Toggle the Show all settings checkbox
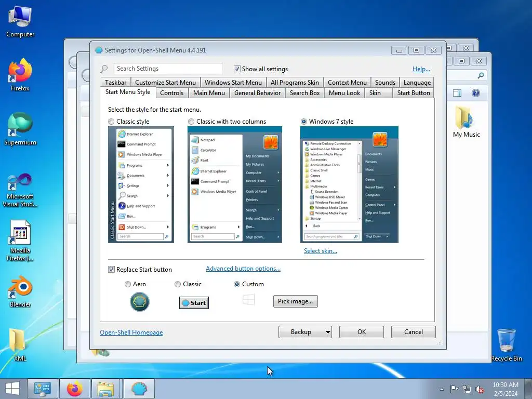The image size is (532, 399). (237, 69)
